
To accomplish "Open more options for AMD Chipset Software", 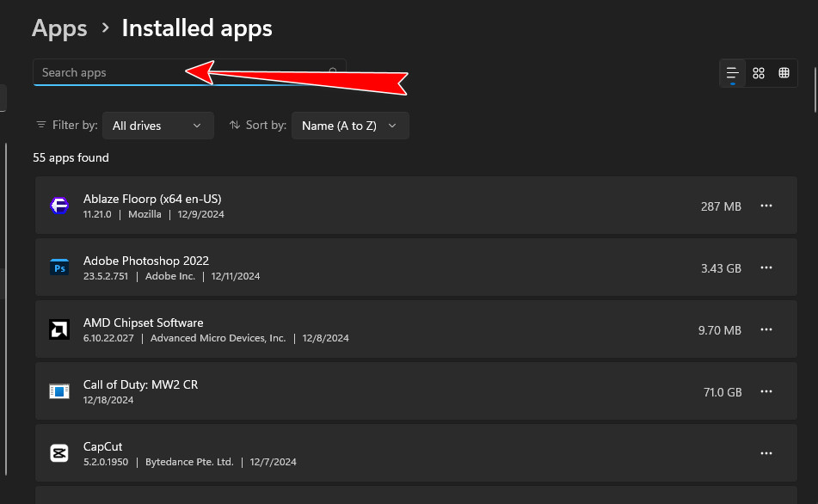I will (766, 329).
